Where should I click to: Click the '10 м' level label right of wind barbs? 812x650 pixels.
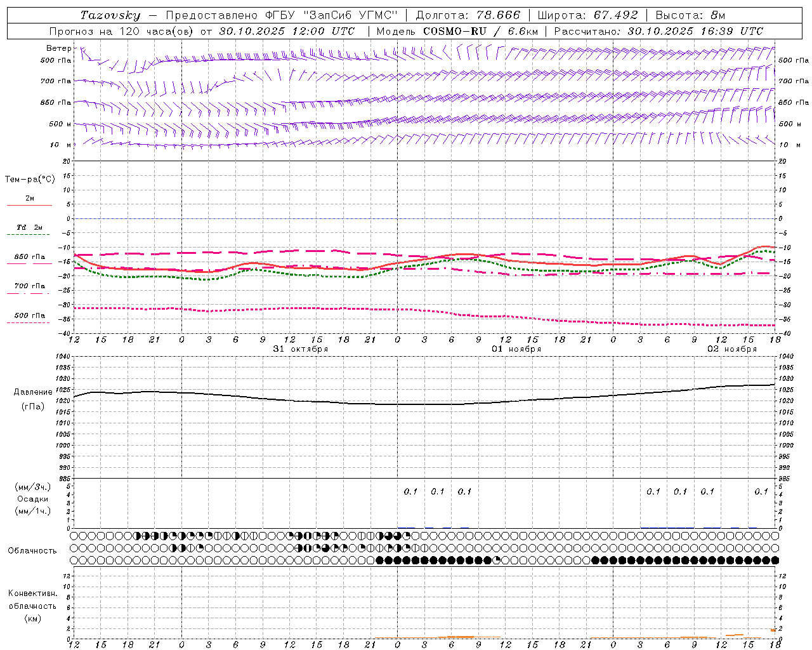(789, 145)
